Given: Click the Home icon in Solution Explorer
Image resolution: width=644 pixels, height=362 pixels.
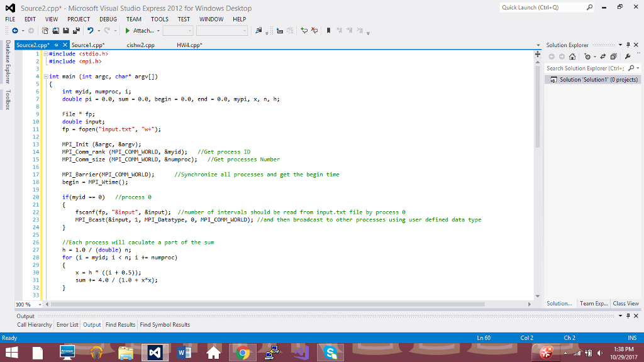Looking at the screenshot, I should coord(572,57).
